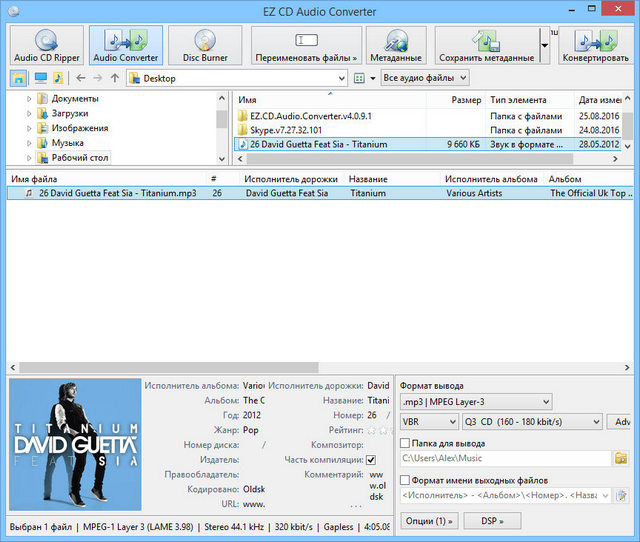
Task: Browse for output folder with folder icon
Action: [x=620, y=459]
